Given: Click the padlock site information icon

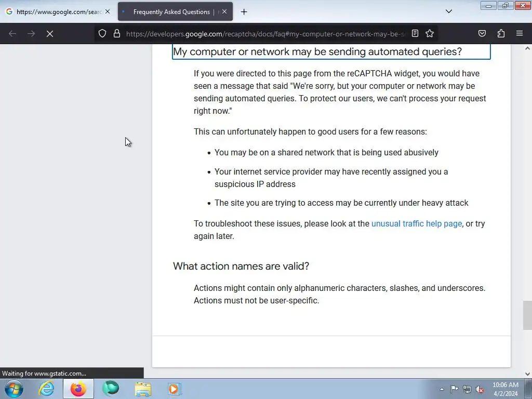Looking at the screenshot, I should (117, 34).
